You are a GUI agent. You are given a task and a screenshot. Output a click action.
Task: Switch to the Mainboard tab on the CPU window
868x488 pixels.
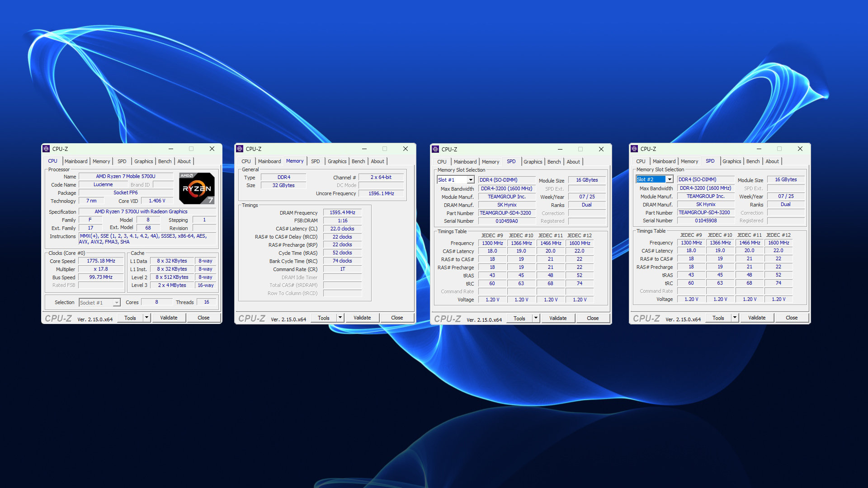(76, 161)
